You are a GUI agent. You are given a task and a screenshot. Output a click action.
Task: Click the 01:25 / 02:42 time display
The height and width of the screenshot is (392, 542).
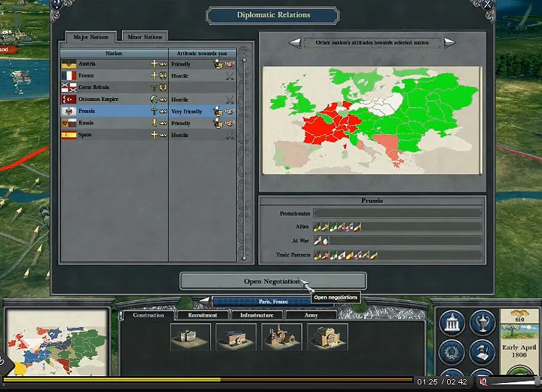(442, 382)
